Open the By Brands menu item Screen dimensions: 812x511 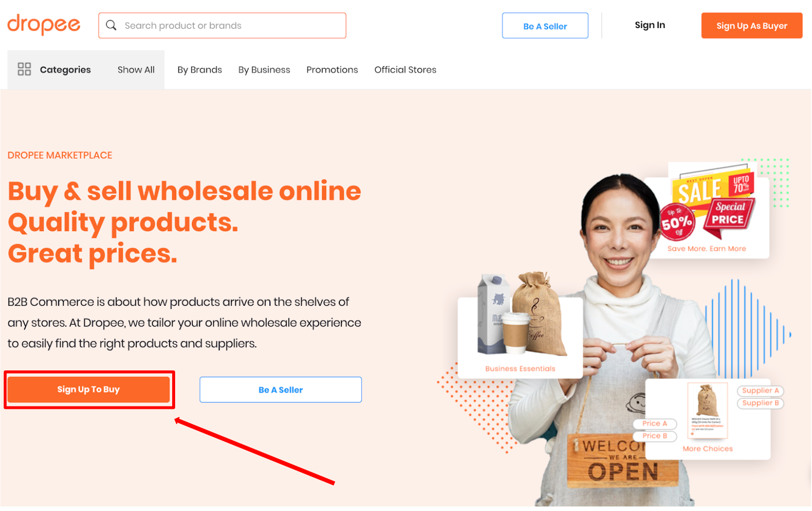click(x=200, y=70)
